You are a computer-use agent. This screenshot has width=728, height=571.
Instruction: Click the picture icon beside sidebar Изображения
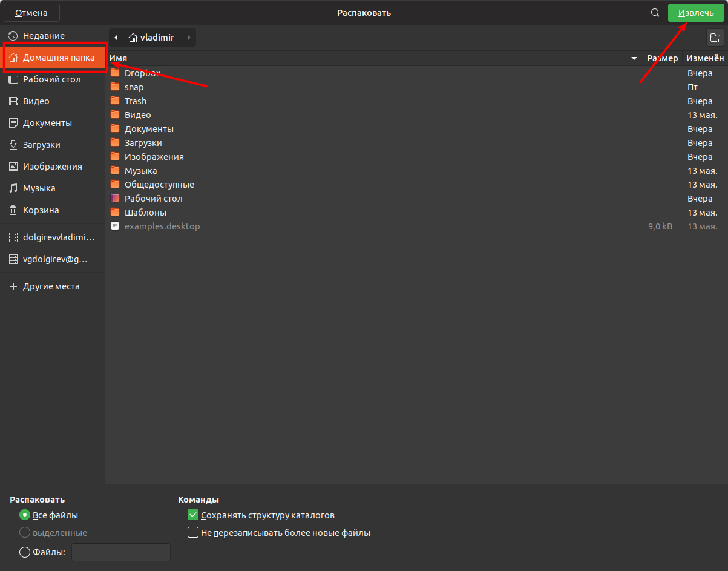[13, 167]
